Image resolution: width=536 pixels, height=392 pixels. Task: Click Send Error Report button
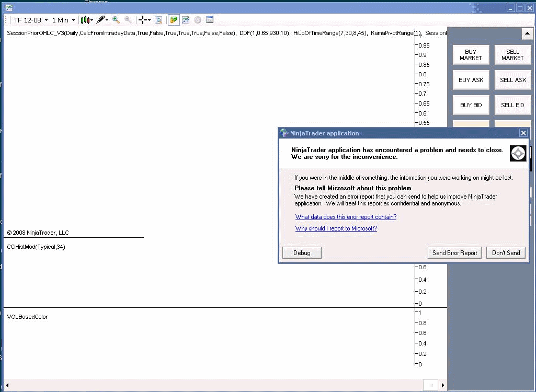454,253
